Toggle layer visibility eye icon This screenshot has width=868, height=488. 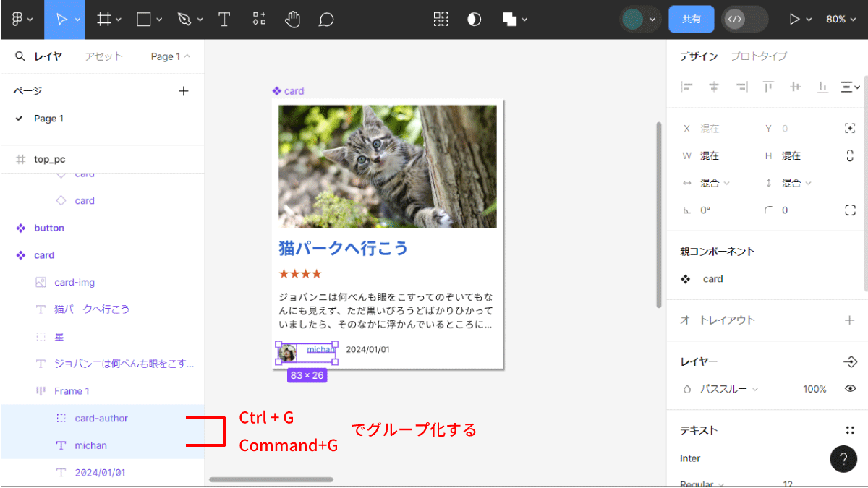pyautogui.click(x=851, y=389)
